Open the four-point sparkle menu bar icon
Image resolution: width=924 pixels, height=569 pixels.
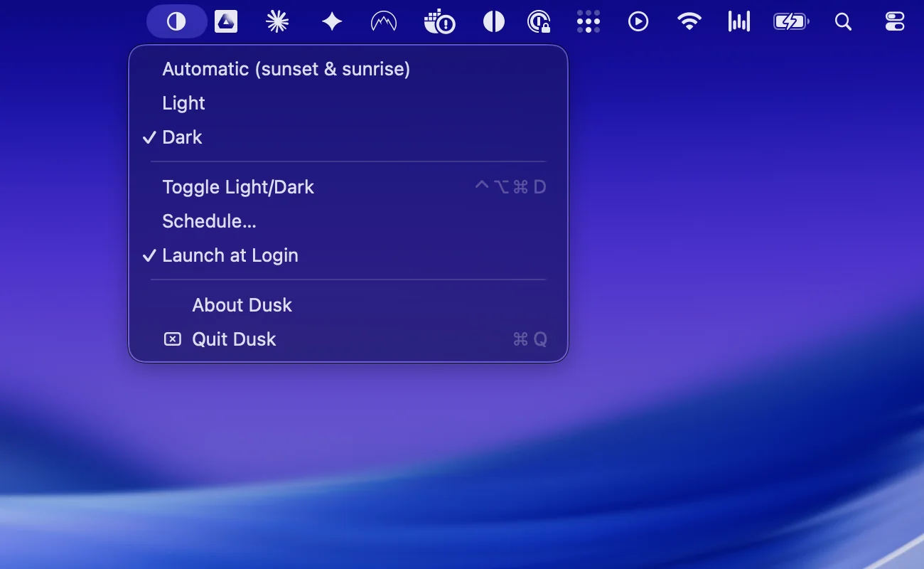(x=332, y=22)
